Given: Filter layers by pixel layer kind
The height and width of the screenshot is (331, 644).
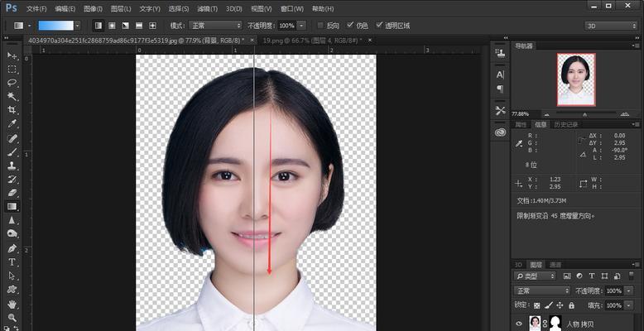Looking at the screenshot, I should point(567,276).
